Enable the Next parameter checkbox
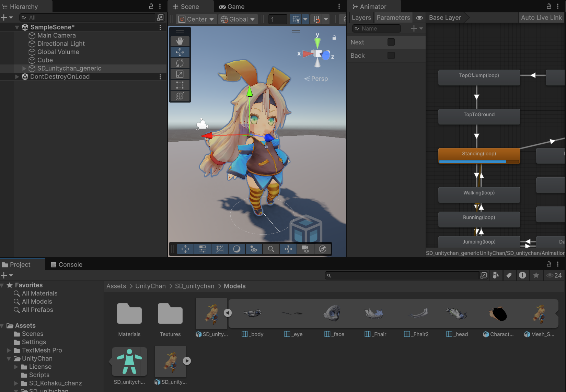566x392 pixels. [x=391, y=42]
